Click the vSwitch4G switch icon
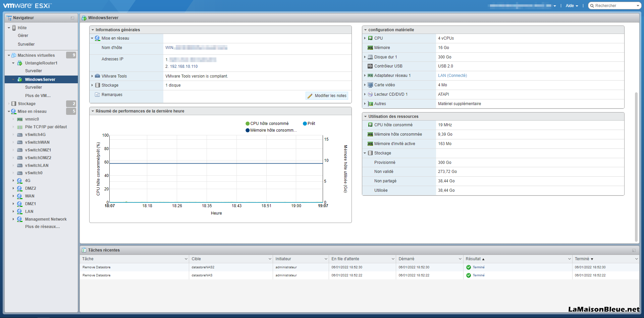The image size is (644, 318). pos(20,135)
